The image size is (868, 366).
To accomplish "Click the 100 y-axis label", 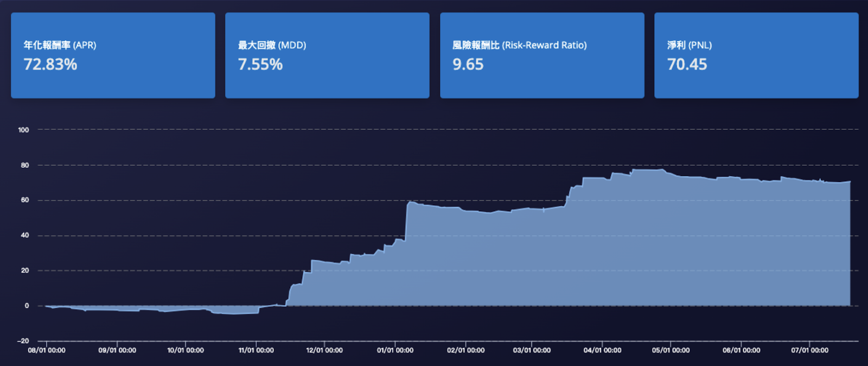I will [x=23, y=130].
